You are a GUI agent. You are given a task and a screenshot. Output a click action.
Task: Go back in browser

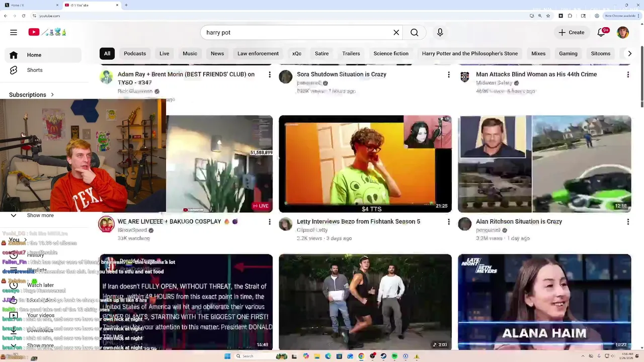coord(5,16)
